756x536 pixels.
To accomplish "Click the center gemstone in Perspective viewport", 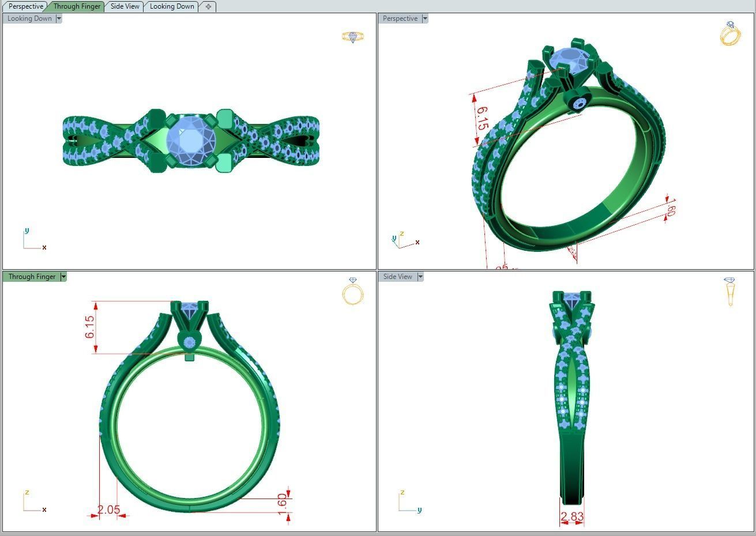I will pos(570,61).
